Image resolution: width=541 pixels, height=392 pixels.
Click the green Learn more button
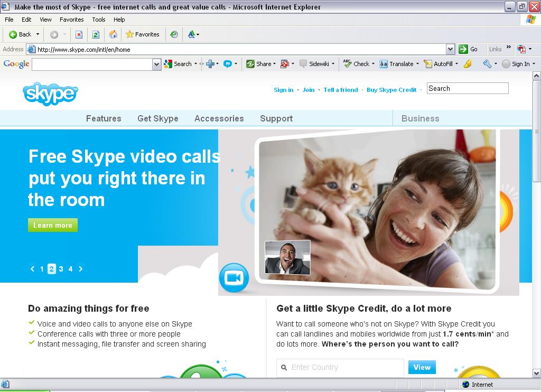pyautogui.click(x=53, y=225)
